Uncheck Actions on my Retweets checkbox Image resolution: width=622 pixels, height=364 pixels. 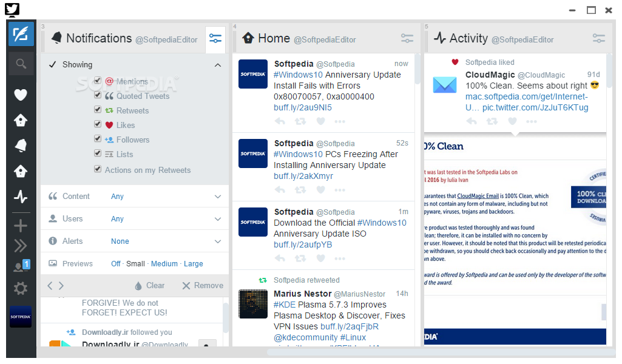click(x=98, y=169)
